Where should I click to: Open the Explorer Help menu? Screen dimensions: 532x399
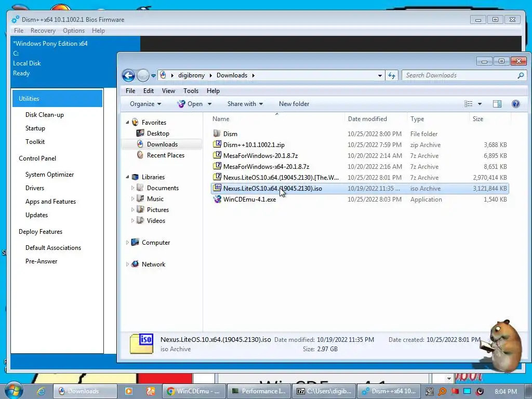click(x=213, y=90)
